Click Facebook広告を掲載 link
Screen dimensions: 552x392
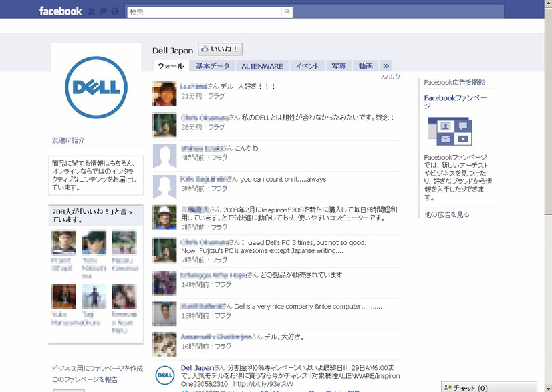click(454, 82)
